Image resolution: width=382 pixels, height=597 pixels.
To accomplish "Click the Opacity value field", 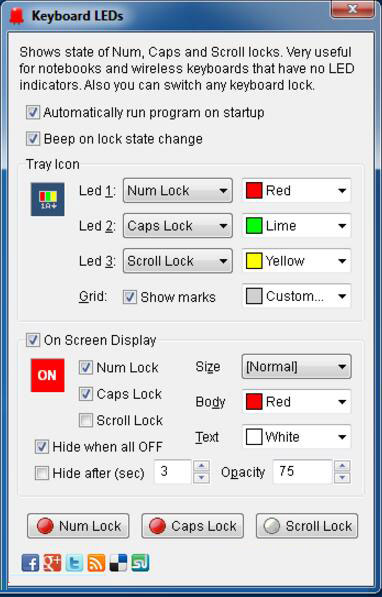I will click(x=303, y=472).
